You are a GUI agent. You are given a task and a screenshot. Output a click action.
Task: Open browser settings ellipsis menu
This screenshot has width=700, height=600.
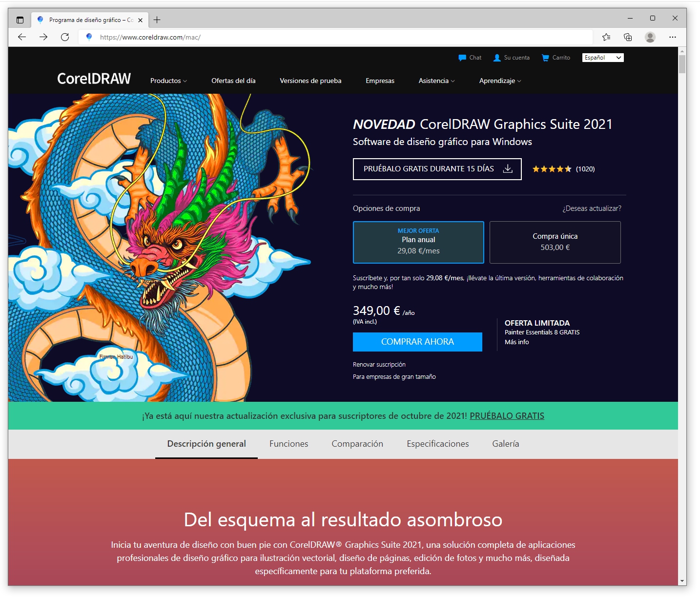tap(673, 37)
